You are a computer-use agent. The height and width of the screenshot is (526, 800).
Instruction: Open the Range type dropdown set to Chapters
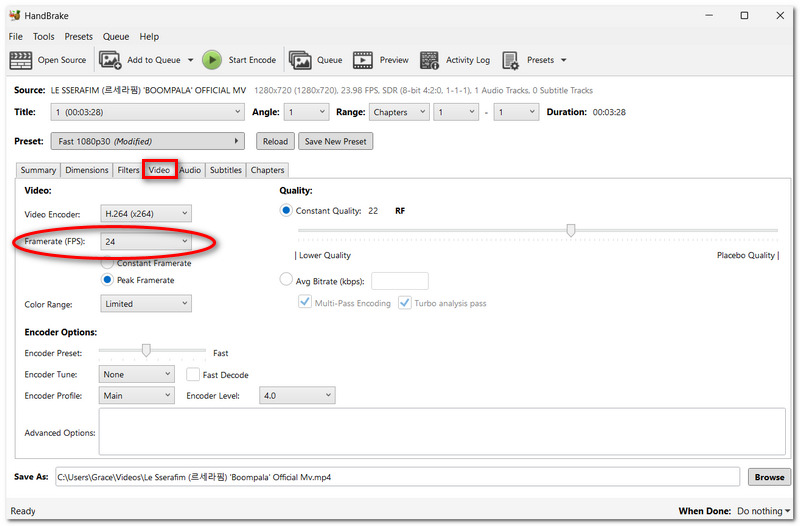pos(398,112)
